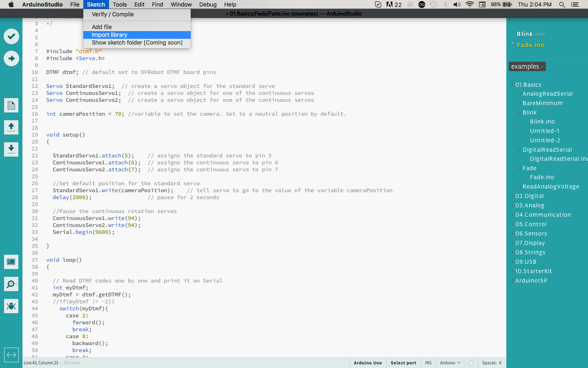Click Select port in status bar
The height and width of the screenshot is (368, 588).
(403, 363)
